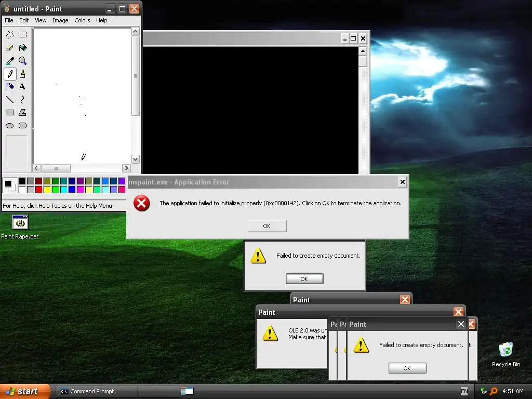Pick the Rounded Rectangle tool
The image size is (532, 399).
click(23, 126)
